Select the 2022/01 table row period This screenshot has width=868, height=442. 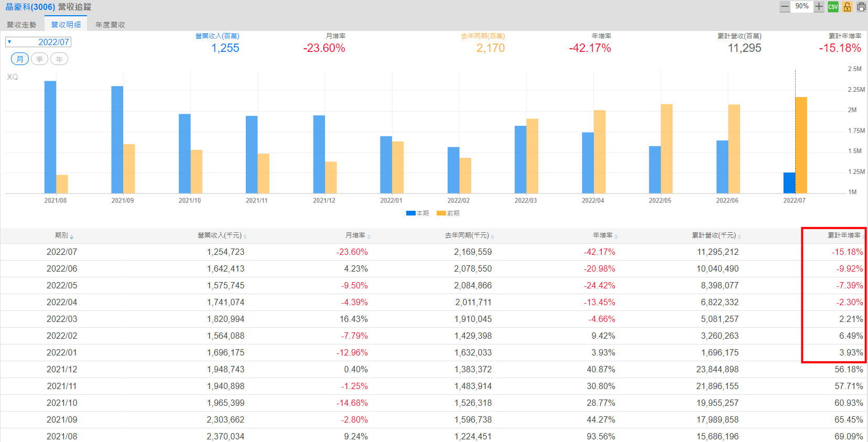[x=62, y=353]
